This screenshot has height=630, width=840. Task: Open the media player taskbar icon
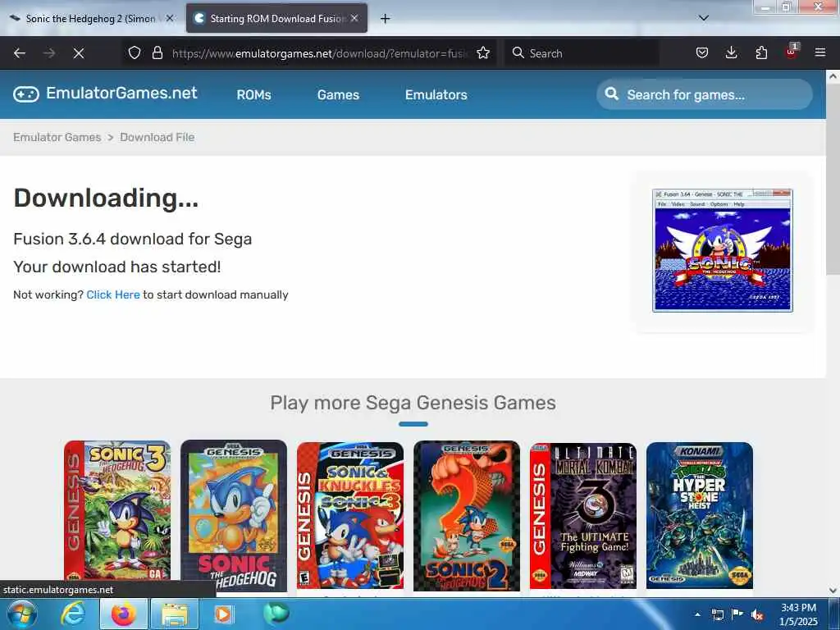[x=223, y=614]
